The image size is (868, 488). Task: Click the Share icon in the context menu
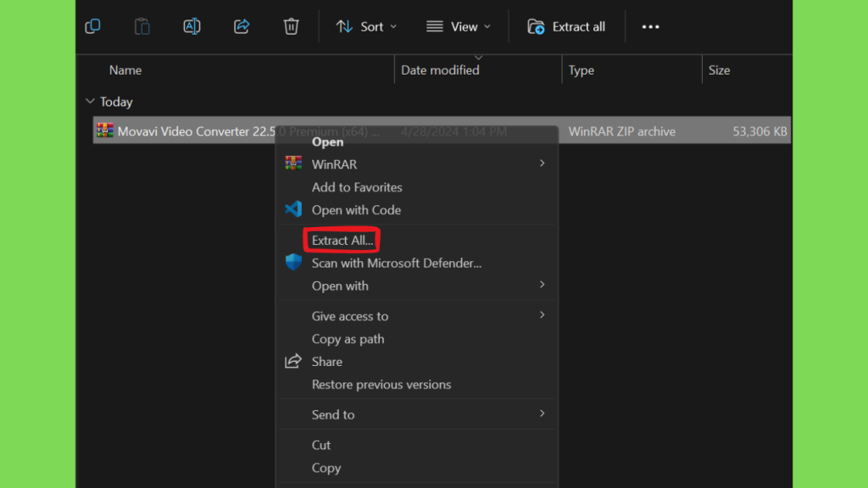point(293,361)
